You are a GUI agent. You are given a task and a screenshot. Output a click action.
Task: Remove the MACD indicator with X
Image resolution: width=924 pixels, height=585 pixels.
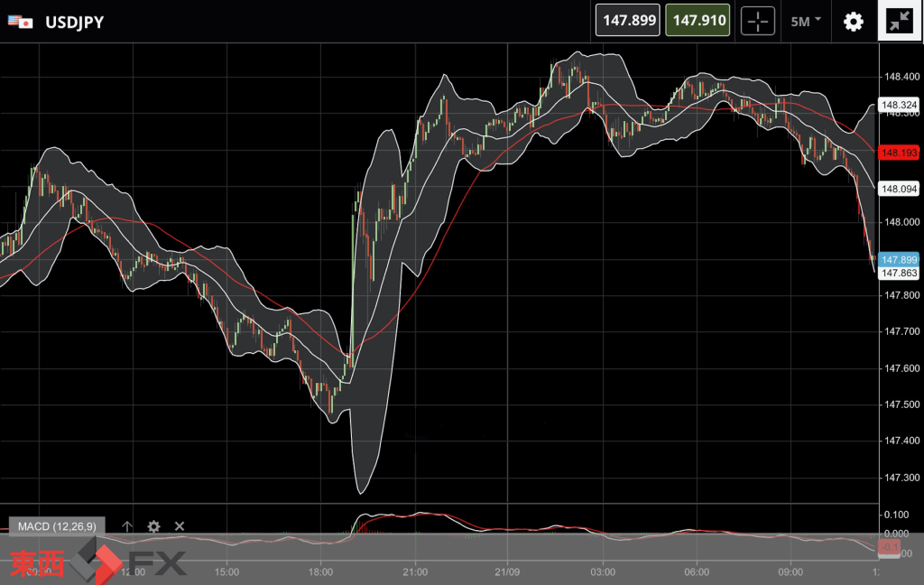coord(180,526)
